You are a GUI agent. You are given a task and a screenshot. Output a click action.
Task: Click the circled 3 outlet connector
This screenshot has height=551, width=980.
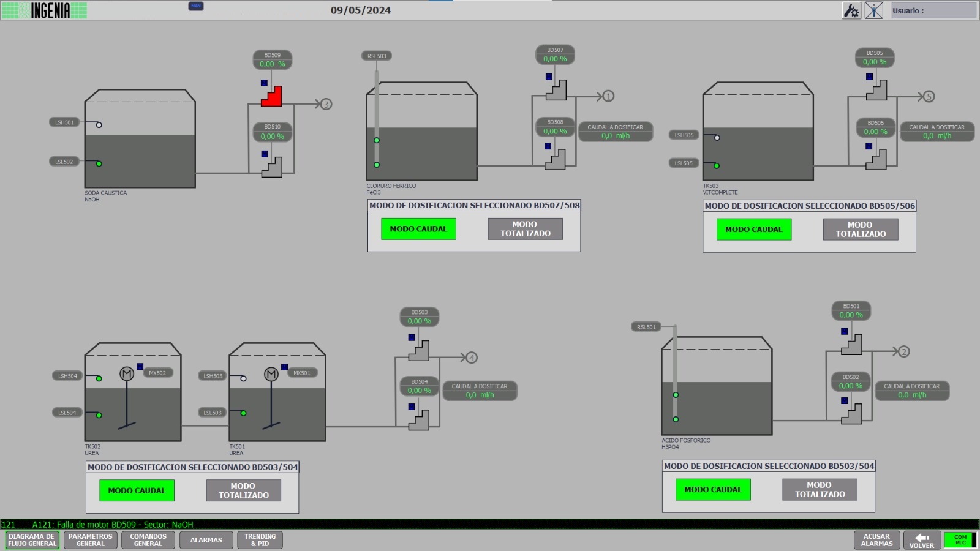(x=326, y=104)
